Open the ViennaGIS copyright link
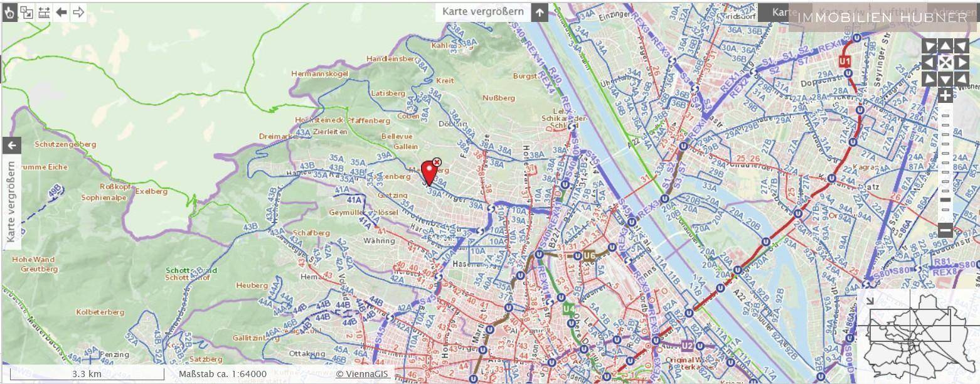The image size is (980, 384). [363, 374]
